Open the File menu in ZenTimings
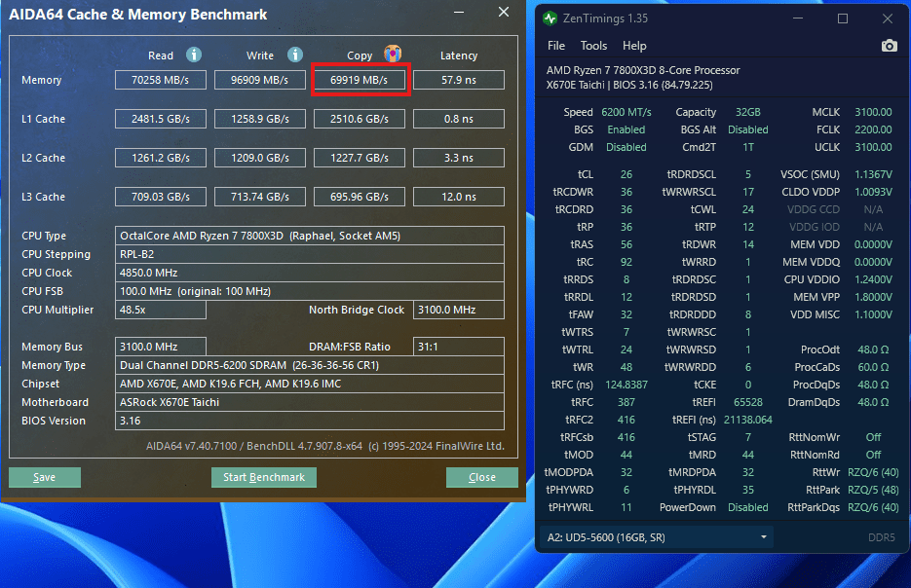Viewport: 911px width, 588px height. point(556,46)
